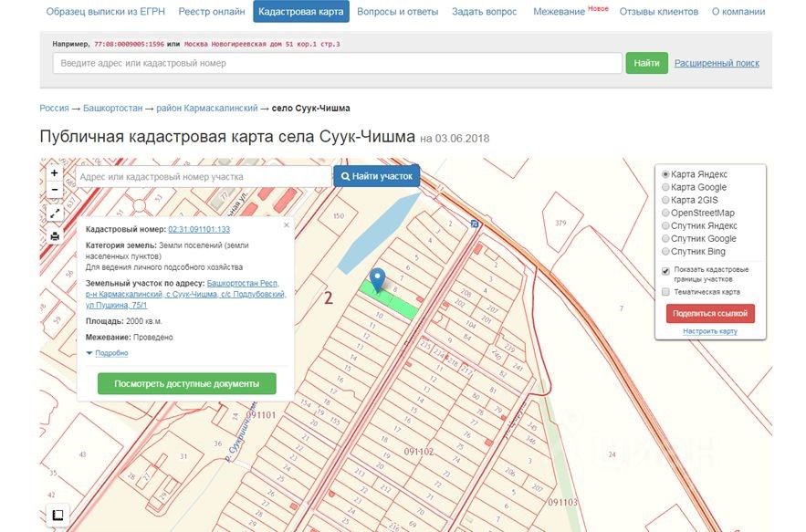Click cadastral block label 091103
This screenshot has height=532, width=806.
(x=562, y=502)
